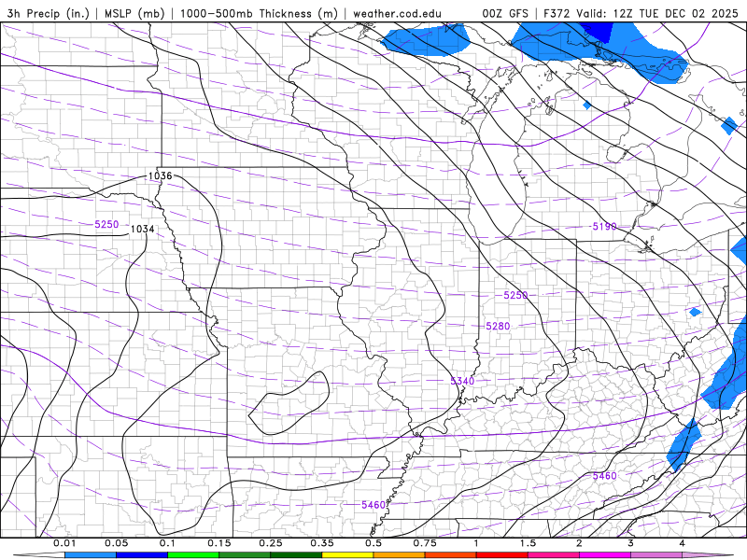Click the 5460 label nearest the Mississippi River

click(x=373, y=505)
